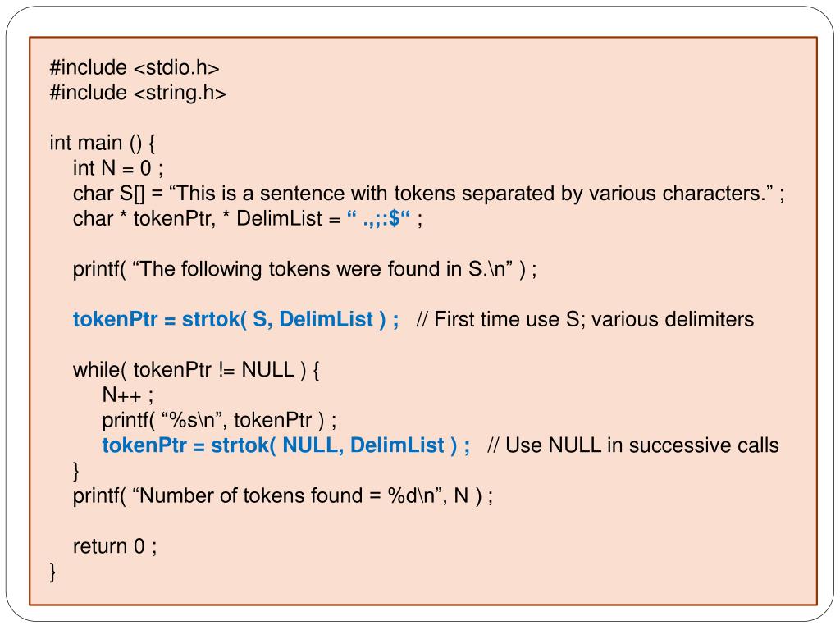Viewport: 840px width, 630px height.
Task: Click the 'Use NULL in successive calls' comment
Action: click(633, 445)
